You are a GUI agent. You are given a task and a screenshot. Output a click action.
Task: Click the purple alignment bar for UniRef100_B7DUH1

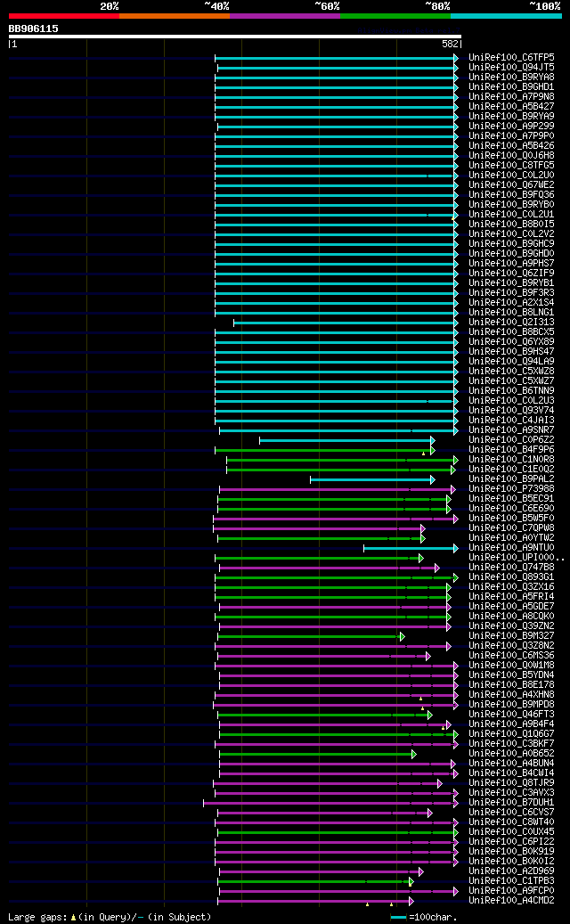(x=330, y=803)
